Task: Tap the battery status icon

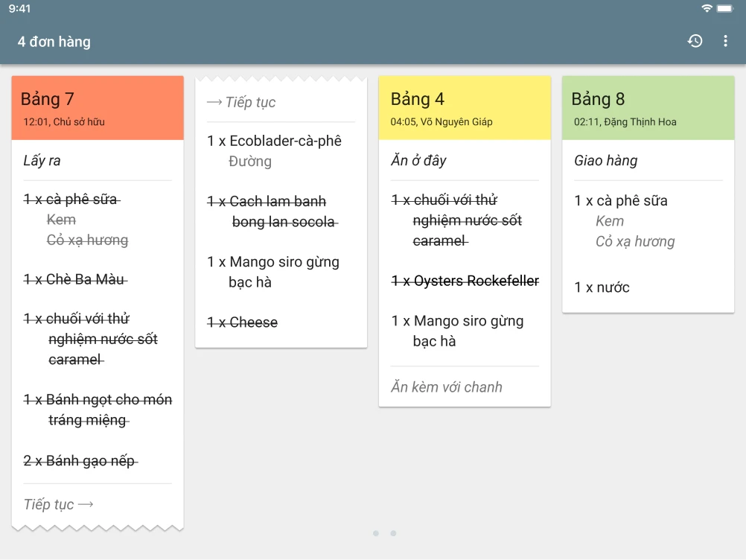Action: tap(724, 8)
